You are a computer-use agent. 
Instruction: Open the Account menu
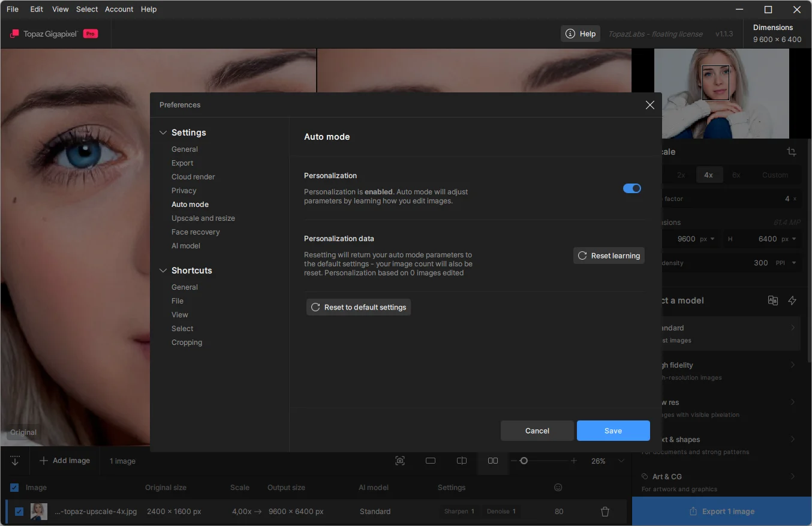(119, 9)
